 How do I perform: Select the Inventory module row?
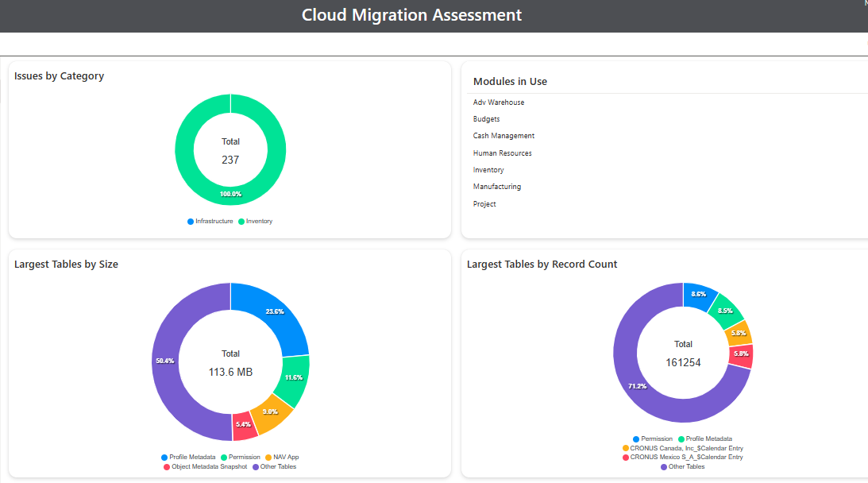click(488, 170)
